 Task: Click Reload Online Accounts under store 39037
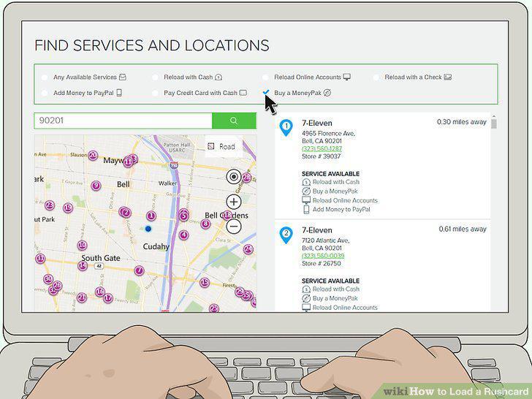(340, 200)
